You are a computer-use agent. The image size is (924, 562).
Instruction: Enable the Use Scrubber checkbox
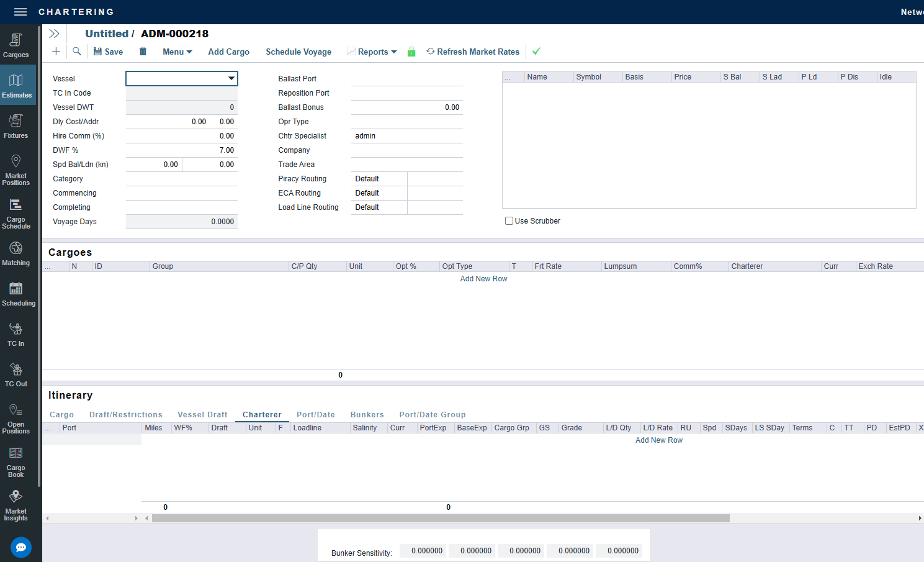[x=509, y=221]
